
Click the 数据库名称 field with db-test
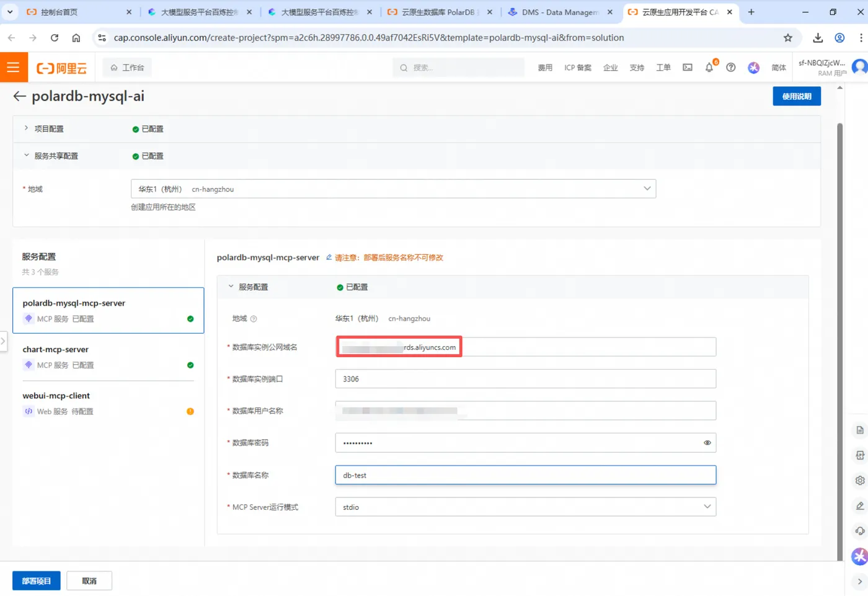click(525, 475)
